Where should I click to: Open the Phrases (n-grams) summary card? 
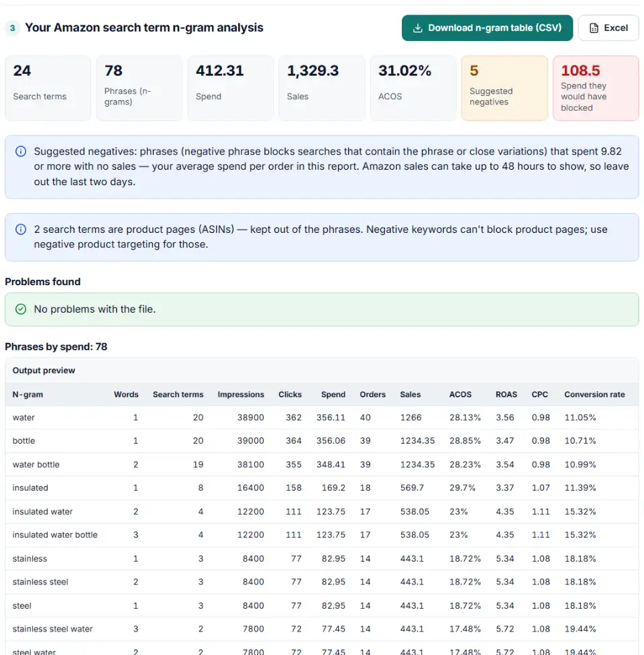[139, 88]
